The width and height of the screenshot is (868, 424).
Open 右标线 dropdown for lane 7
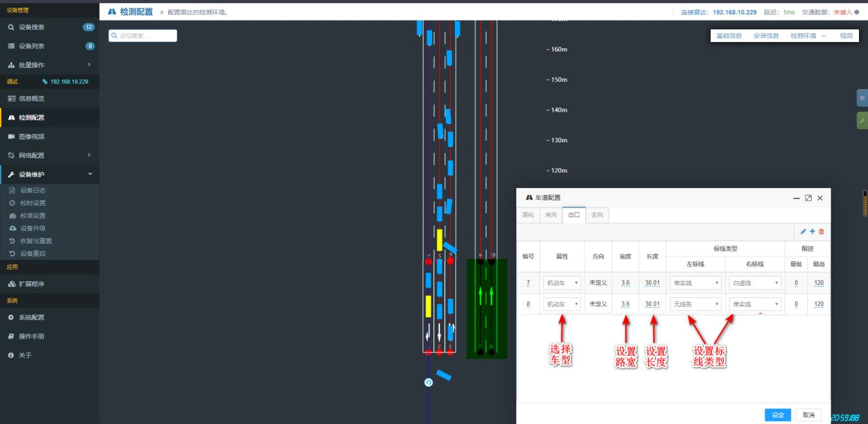coord(755,283)
